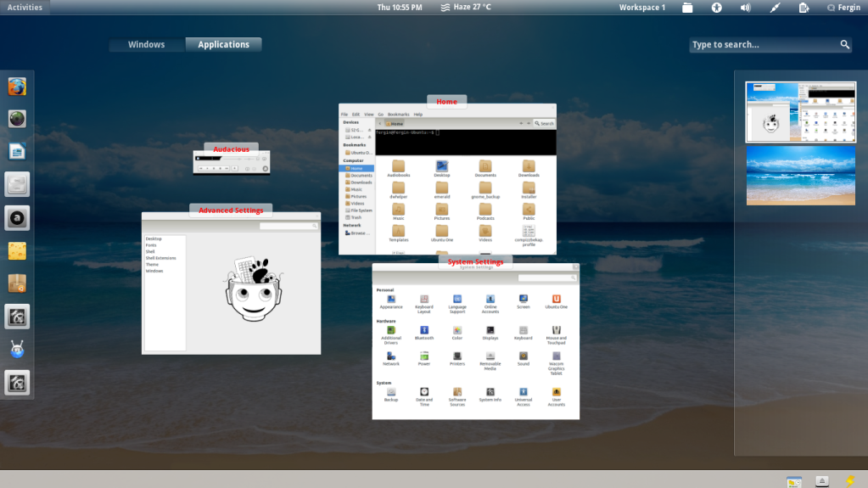
Task: Open Color in System Settings
Action: 457,333
